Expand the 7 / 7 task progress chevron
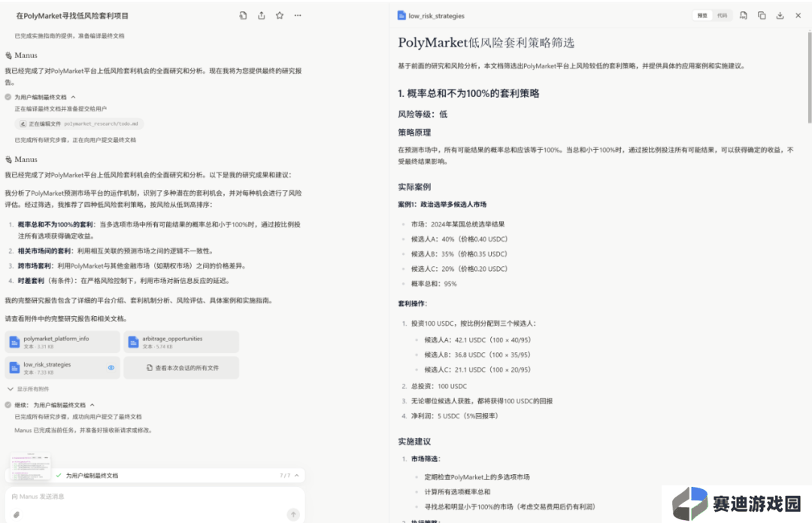Viewport: 812px width, 523px height. point(297,476)
